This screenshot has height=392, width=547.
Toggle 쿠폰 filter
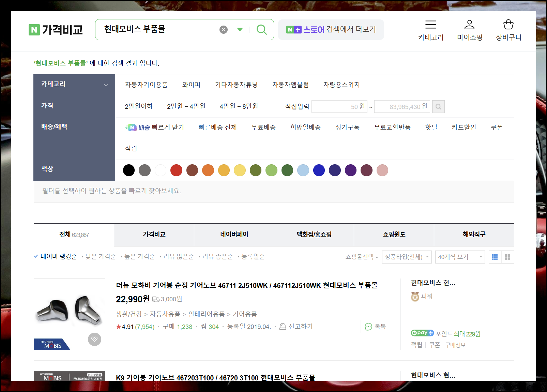tap(497, 127)
